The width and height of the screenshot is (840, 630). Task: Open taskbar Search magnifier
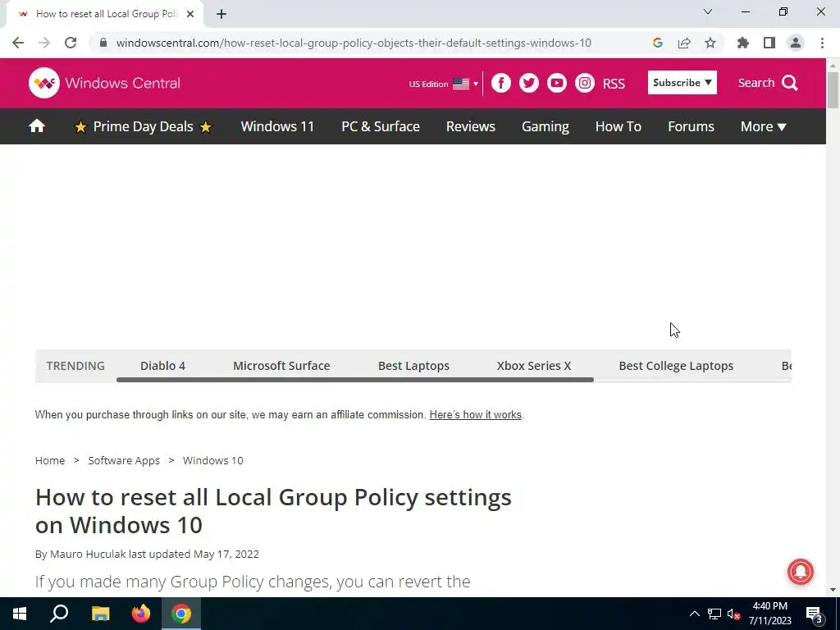pyautogui.click(x=59, y=614)
